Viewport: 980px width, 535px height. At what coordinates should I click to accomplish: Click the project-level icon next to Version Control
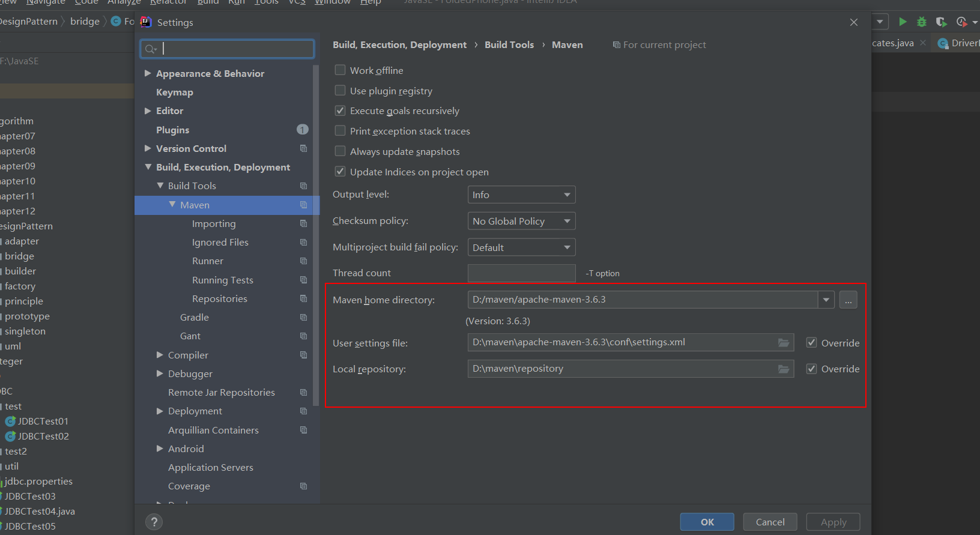pos(303,148)
